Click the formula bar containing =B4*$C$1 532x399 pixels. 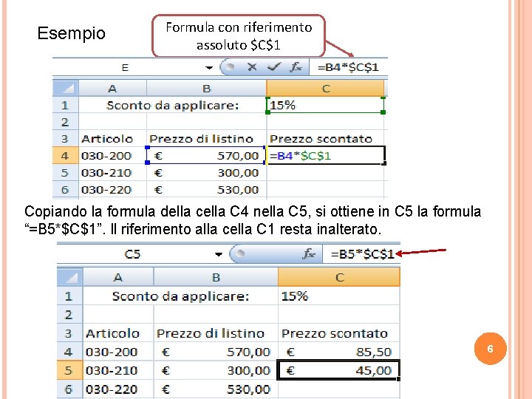tap(348, 67)
